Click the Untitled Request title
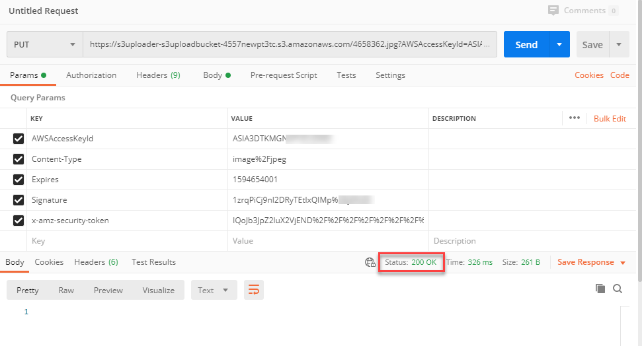This screenshot has width=644, height=346. pos(44,11)
